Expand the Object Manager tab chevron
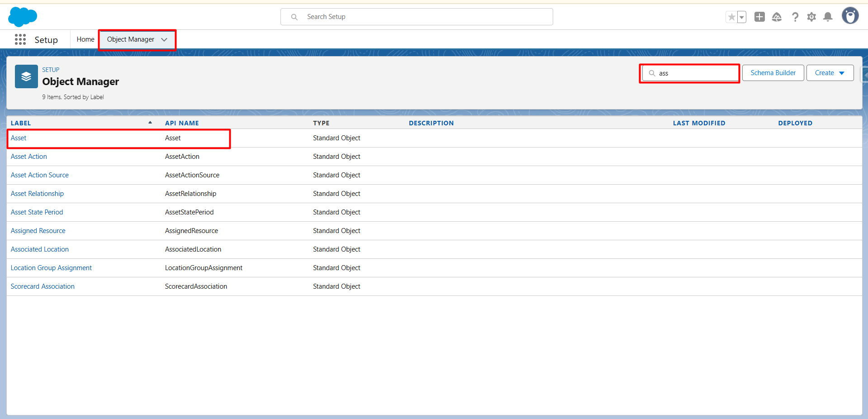Viewport: 868px width, 419px height. (x=164, y=40)
